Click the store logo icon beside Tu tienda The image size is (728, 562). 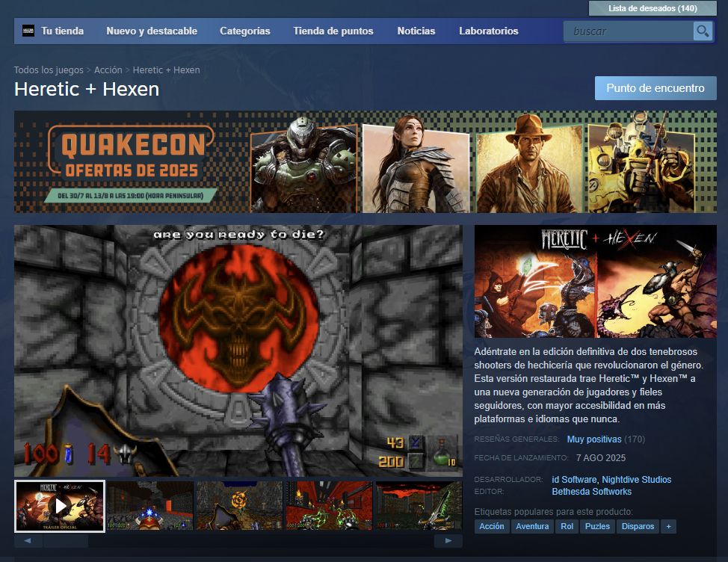pyautogui.click(x=28, y=31)
